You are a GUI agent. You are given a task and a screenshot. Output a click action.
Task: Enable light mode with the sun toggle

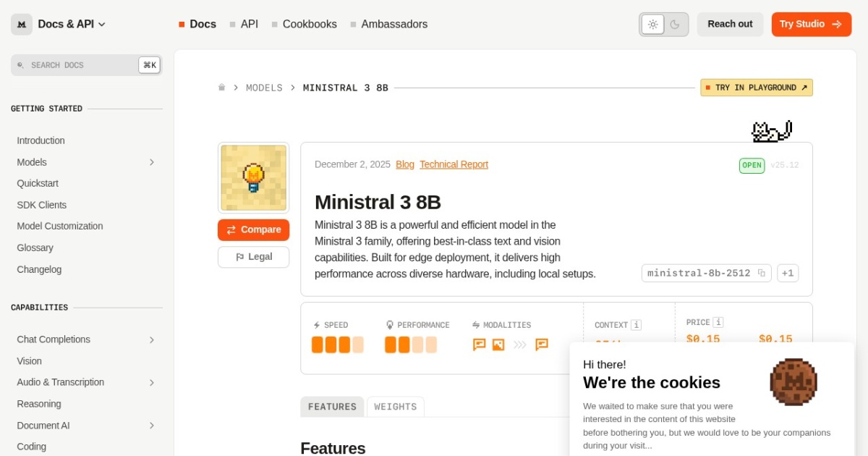click(x=652, y=24)
